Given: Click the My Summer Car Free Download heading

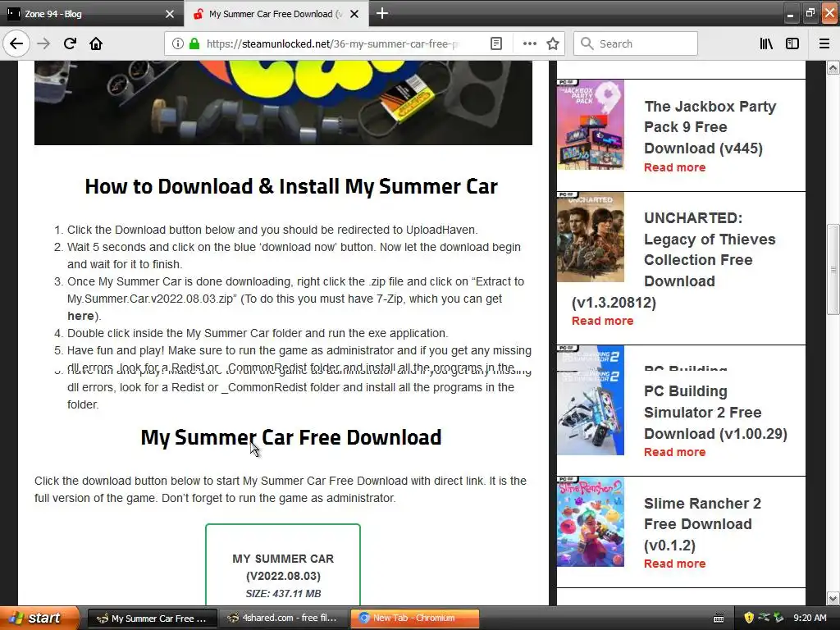Looking at the screenshot, I should [291, 437].
